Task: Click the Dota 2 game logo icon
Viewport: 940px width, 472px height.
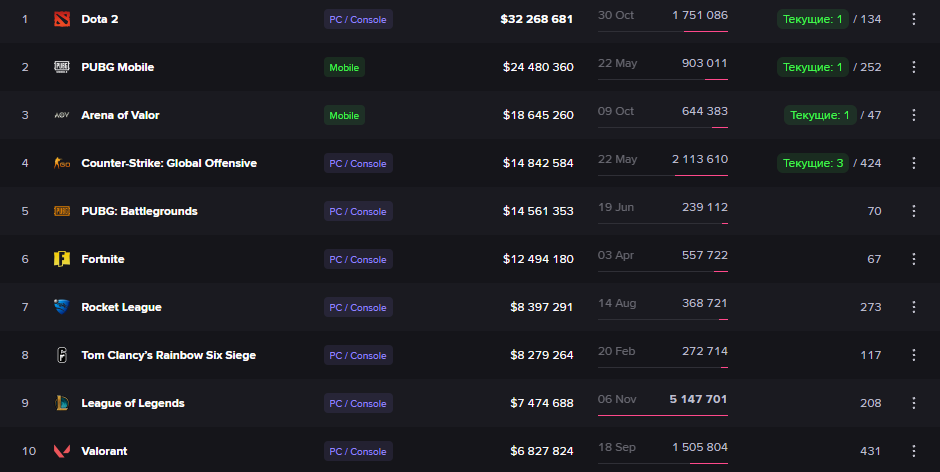Action: click(x=62, y=19)
